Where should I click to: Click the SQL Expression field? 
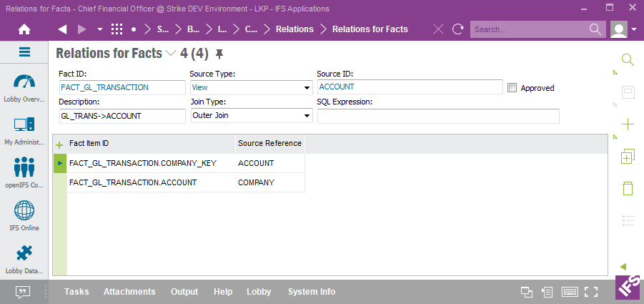click(438, 116)
